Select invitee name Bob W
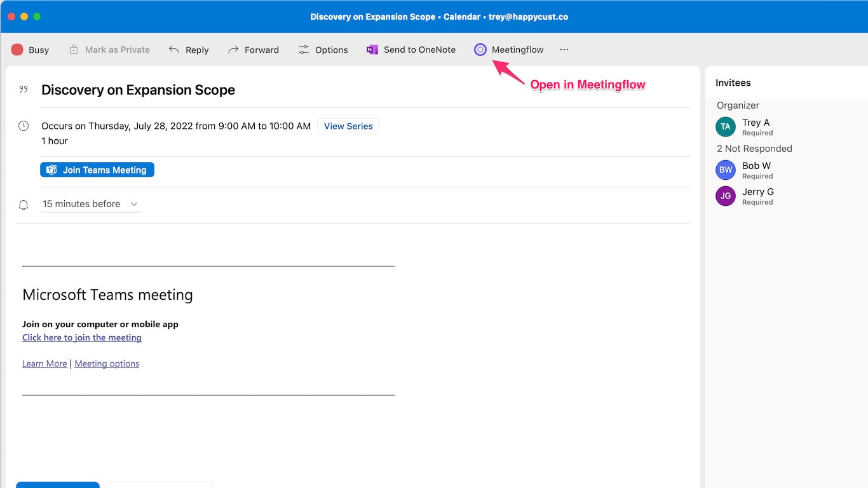Image resolution: width=868 pixels, height=488 pixels. coord(756,166)
